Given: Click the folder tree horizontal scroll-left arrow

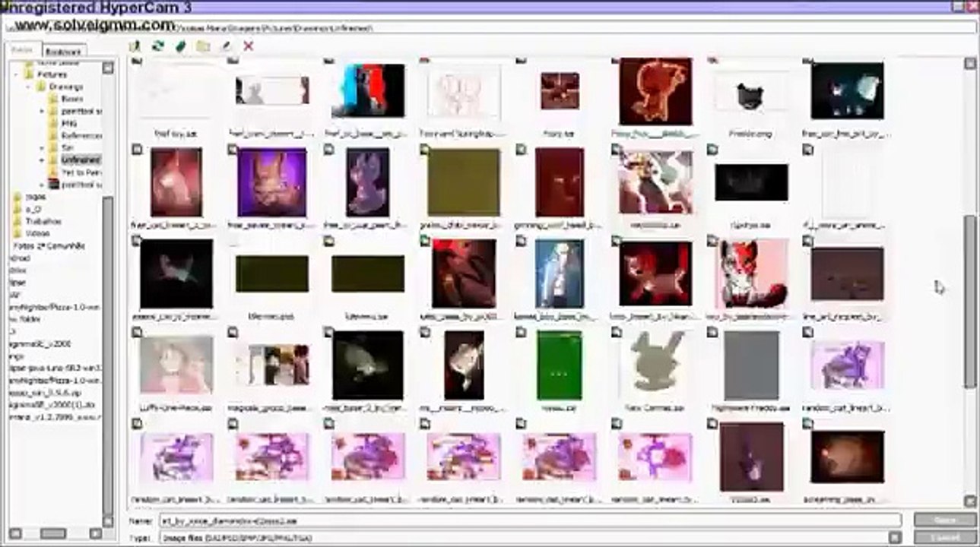Looking at the screenshot, I should pos(15,533).
